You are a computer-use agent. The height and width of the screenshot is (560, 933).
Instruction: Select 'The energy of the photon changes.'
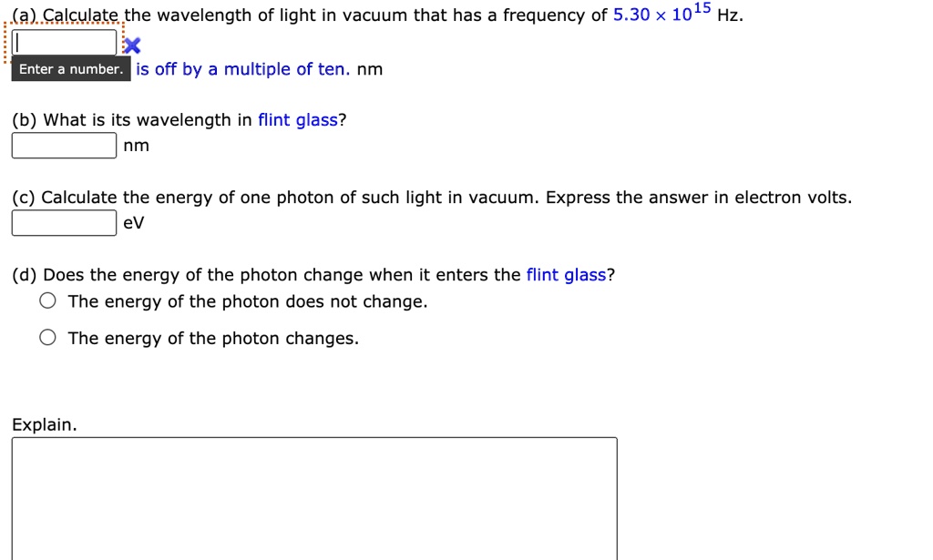(47, 338)
